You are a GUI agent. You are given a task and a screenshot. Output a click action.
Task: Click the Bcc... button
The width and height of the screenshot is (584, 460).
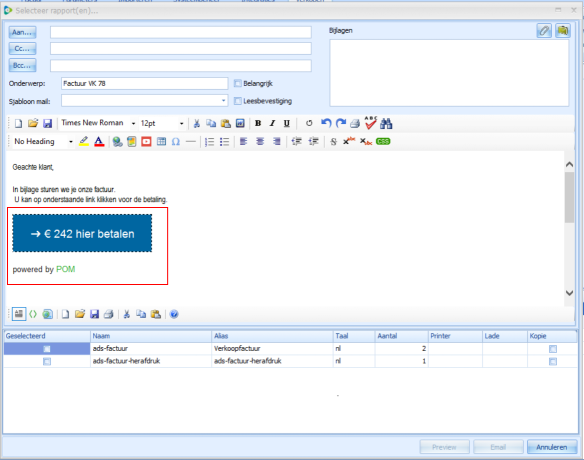[22, 65]
